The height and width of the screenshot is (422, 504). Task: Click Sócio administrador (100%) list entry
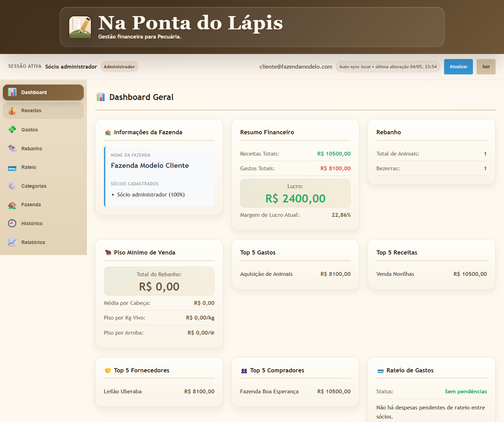tap(151, 195)
